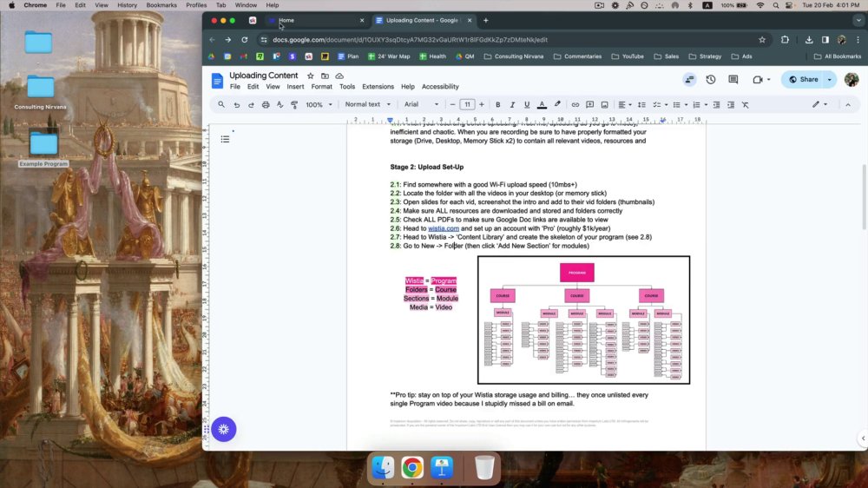Open the text alignment dropdown
This screenshot has width=868, height=488.
click(624, 105)
